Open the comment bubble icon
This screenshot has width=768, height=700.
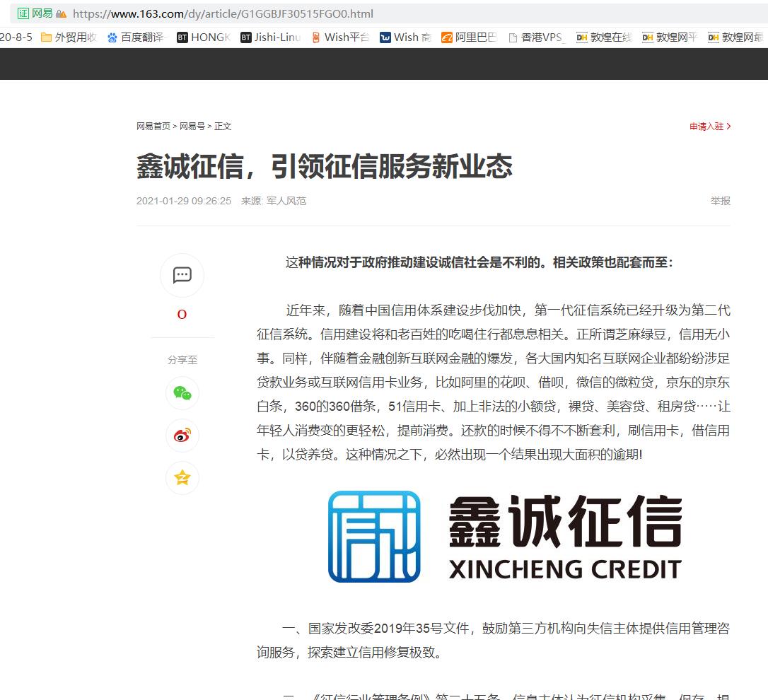click(x=182, y=275)
